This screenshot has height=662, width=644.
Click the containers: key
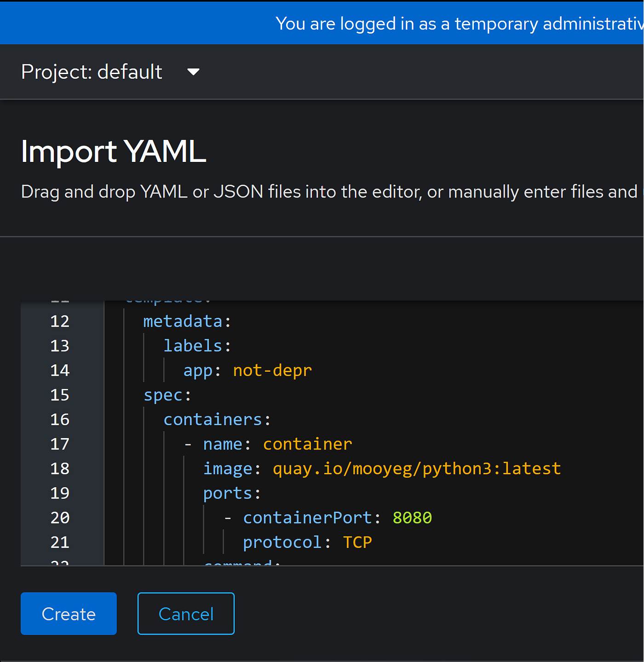click(x=217, y=419)
